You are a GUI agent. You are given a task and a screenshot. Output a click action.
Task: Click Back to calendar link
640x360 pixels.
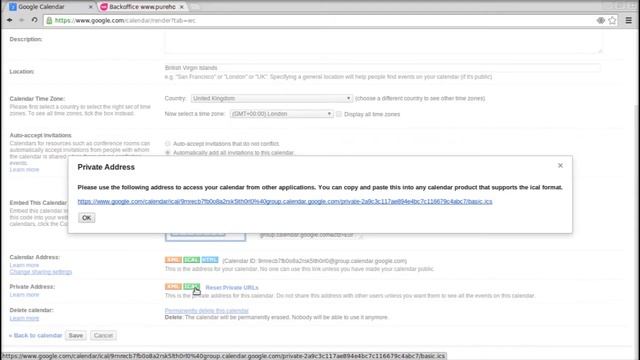(36, 336)
